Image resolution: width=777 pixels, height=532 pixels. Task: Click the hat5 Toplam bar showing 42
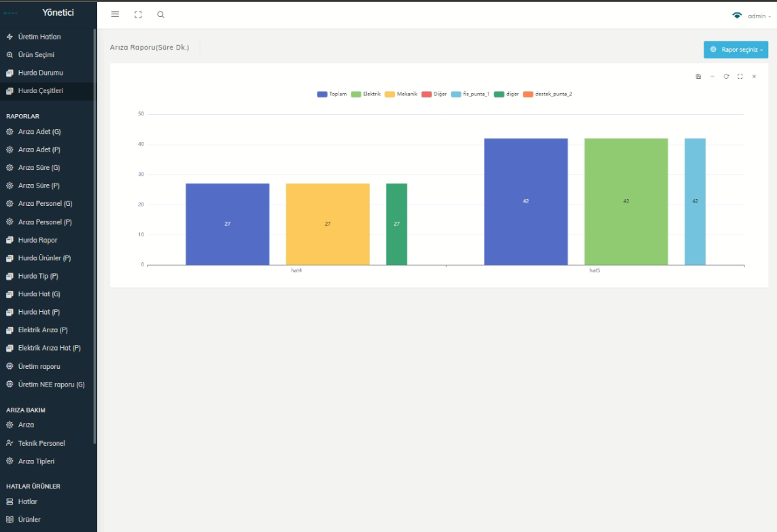[525, 201]
